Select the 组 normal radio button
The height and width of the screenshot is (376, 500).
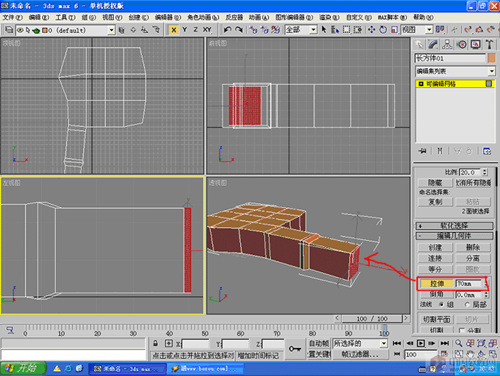pos(441,304)
